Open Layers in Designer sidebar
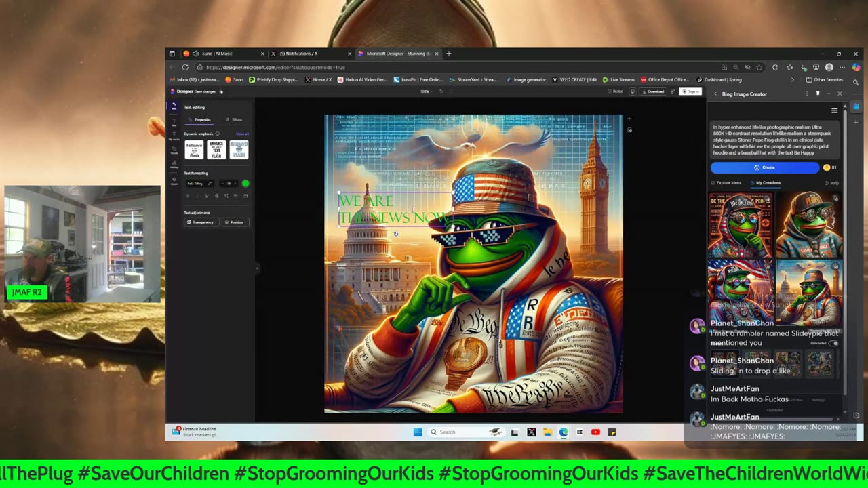Viewport: 868px width, 488px height. coord(174,180)
